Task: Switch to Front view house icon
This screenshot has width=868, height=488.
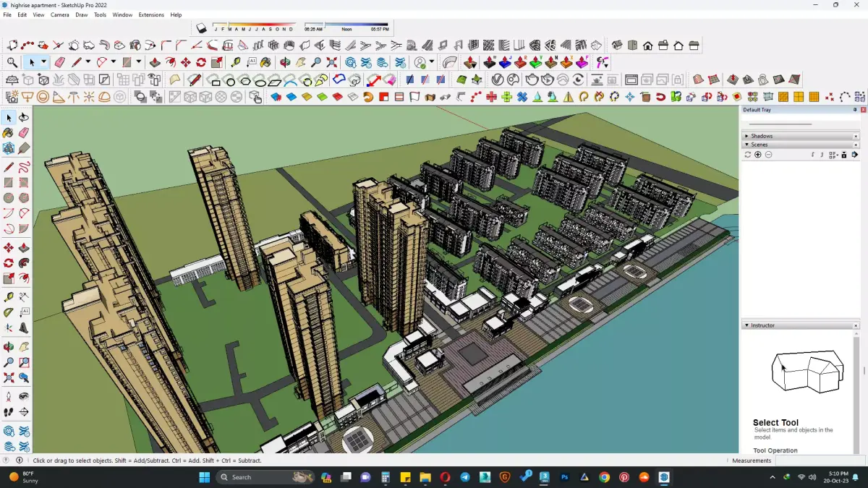Action: (x=647, y=46)
